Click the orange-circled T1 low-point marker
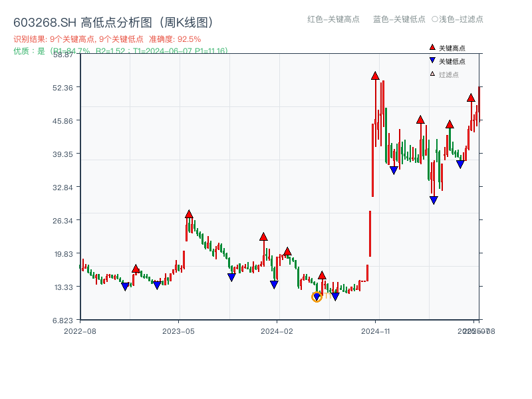The height and width of the screenshot is (399, 532). point(317,297)
